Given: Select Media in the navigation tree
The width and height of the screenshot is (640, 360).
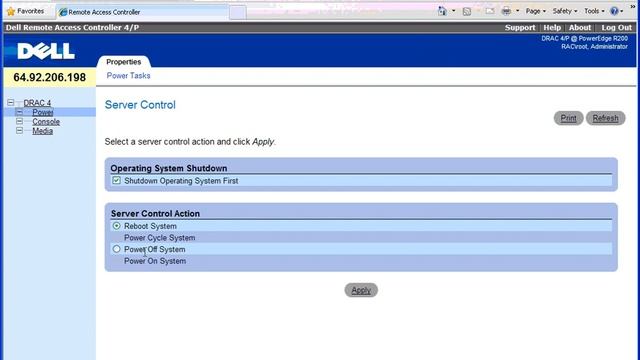Looking at the screenshot, I should click(42, 131).
